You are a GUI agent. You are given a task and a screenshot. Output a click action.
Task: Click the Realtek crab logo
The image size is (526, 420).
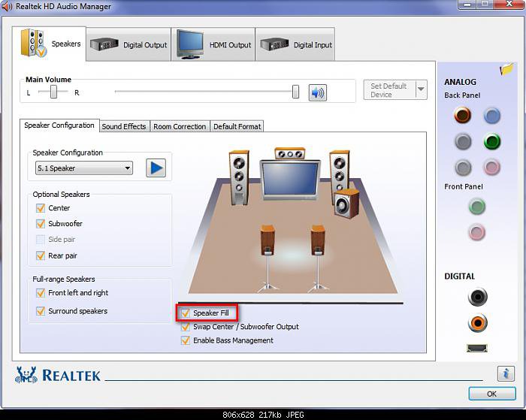pyautogui.click(x=26, y=375)
